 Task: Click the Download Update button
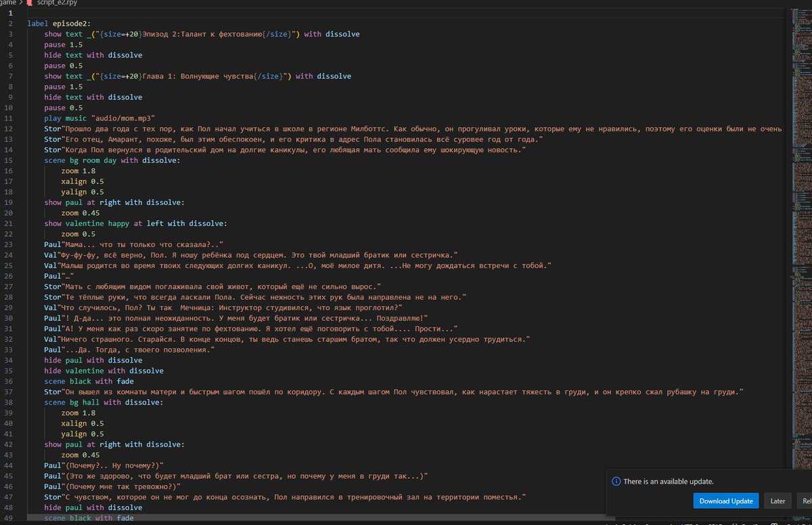point(726,501)
